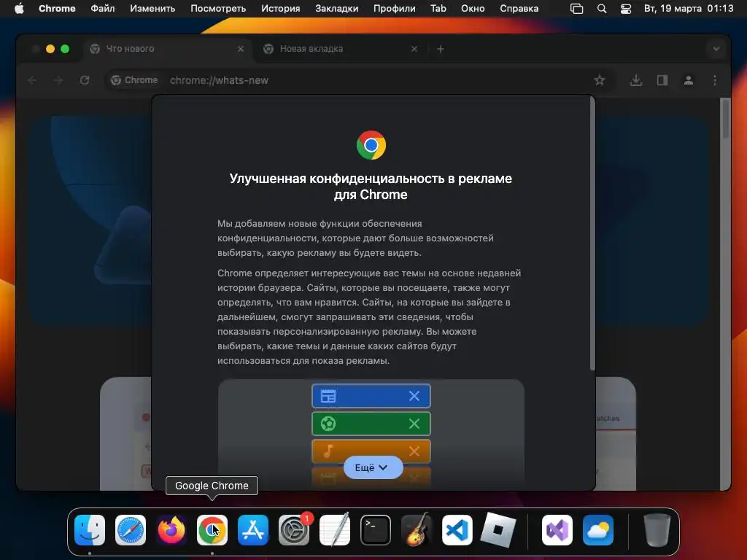Open the App Store dock icon

coord(253,530)
